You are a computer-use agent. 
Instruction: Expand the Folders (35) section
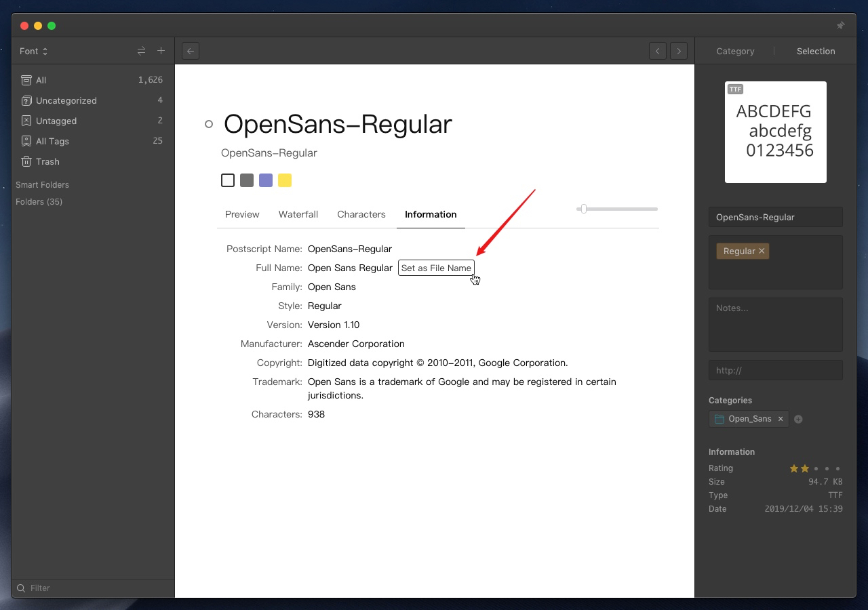[x=39, y=201]
